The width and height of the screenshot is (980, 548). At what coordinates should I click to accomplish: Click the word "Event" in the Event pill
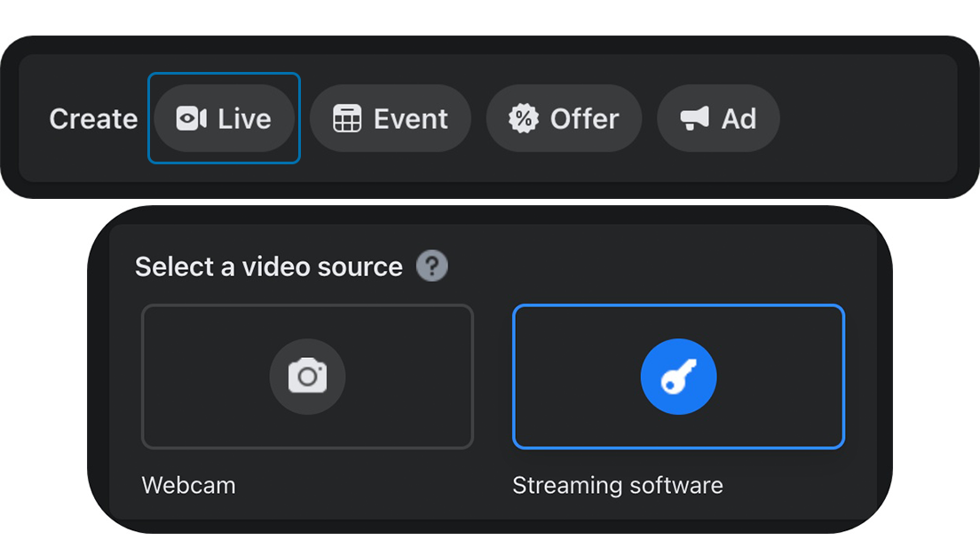[x=410, y=119]
